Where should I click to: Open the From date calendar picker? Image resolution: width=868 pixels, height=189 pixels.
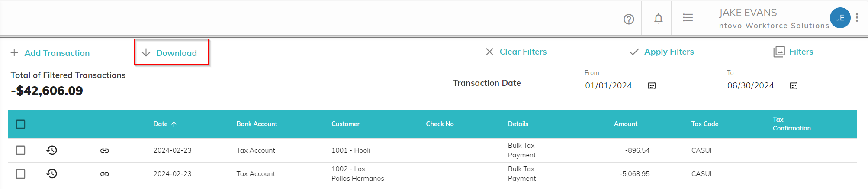(652, 86)
